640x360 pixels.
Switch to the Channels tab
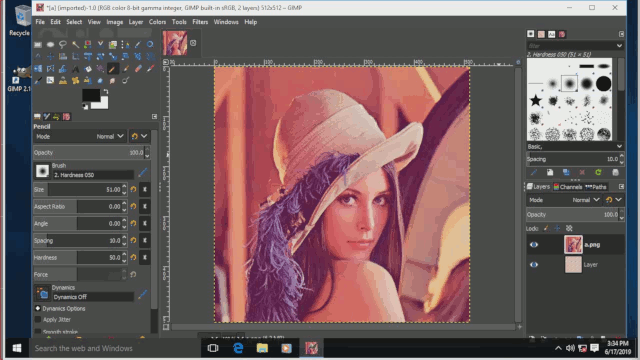coord(568,187)
